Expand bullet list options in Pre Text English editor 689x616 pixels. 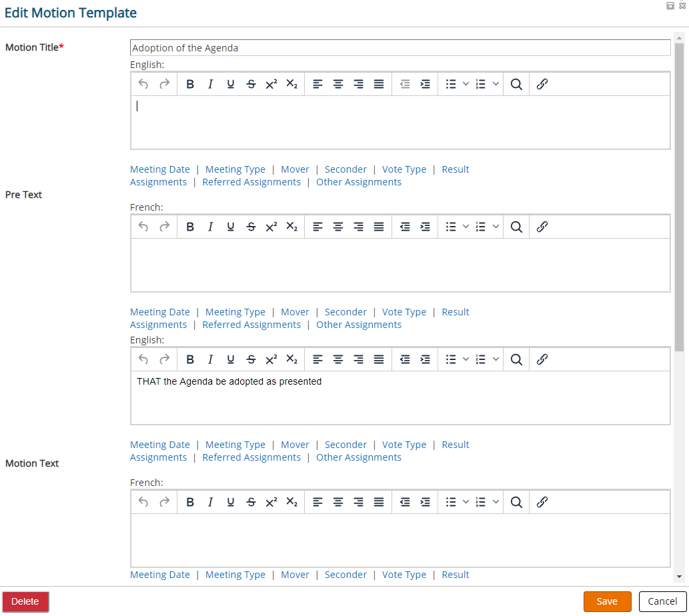[x=466, y=84]
